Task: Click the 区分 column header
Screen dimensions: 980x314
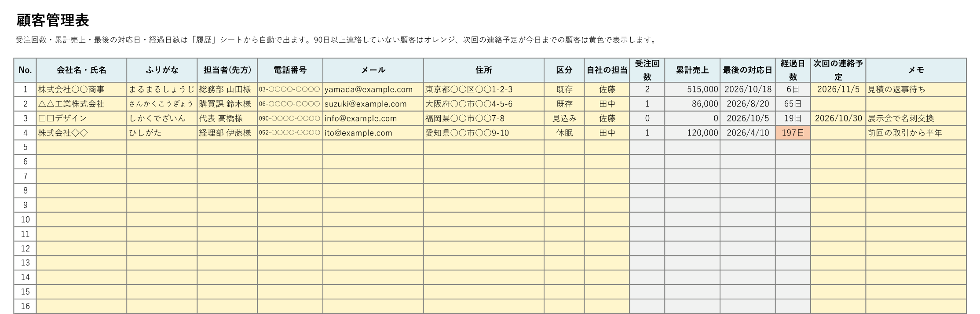Action: tap(564, 70)
